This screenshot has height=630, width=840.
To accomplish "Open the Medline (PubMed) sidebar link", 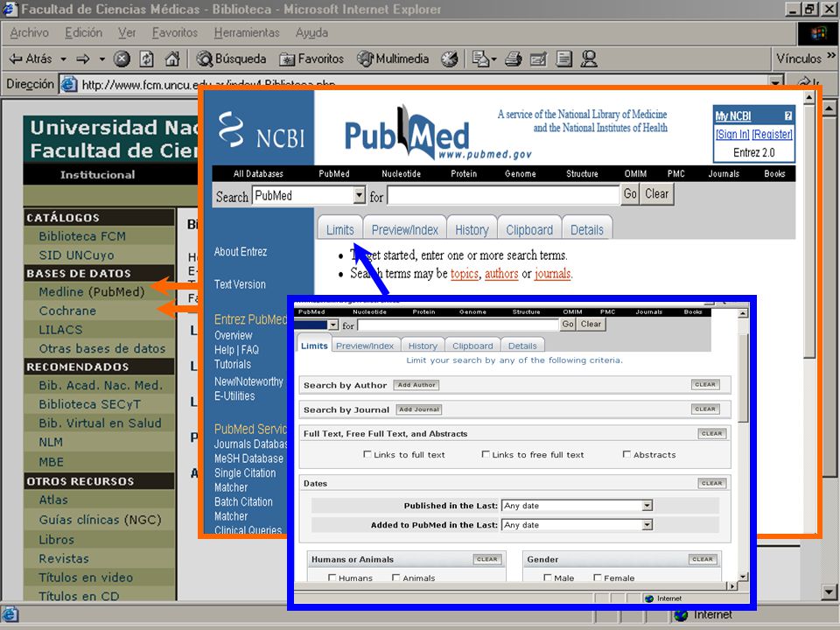I will [92, 292].
